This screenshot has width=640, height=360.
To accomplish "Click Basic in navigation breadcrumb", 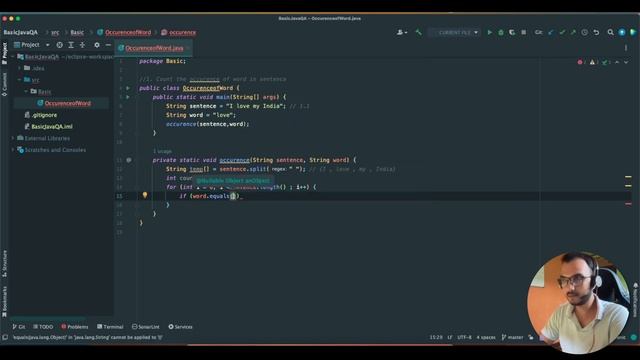I will [77, 32].
